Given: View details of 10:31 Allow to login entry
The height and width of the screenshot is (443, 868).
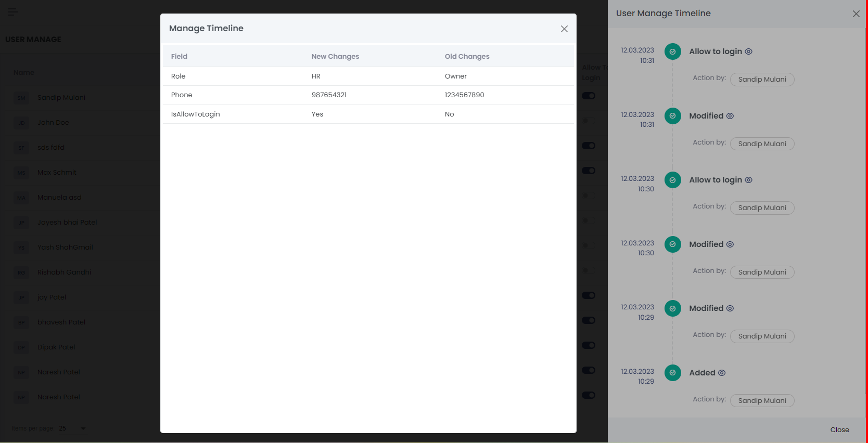Looking at the screenshot, I should (x=748, y=51).
